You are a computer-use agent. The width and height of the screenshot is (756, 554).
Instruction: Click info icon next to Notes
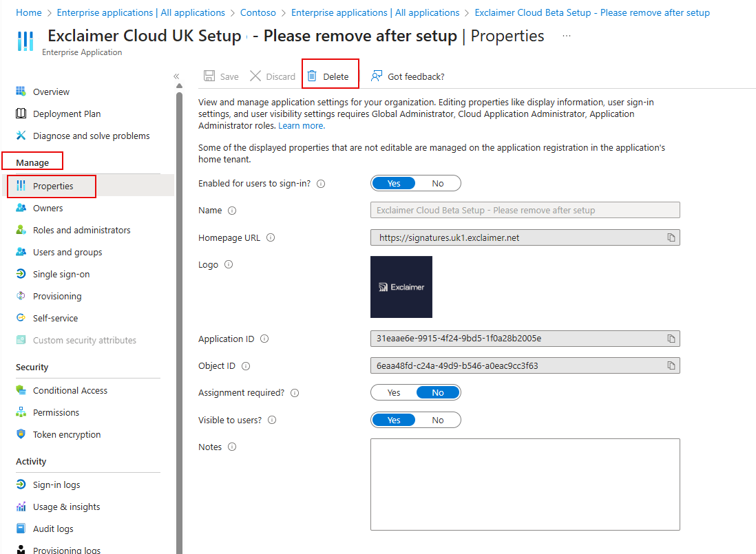232,447
